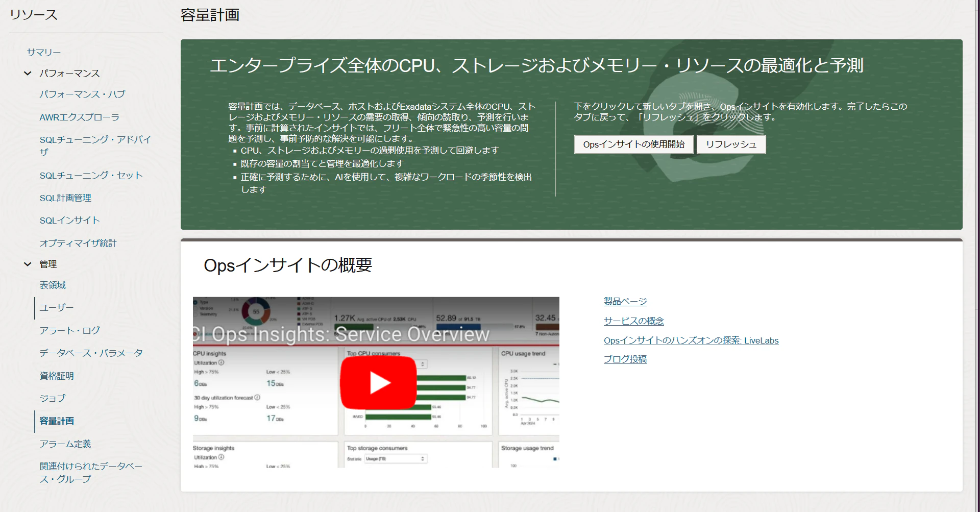Click the 容量計画 page heading
Image resolution: width=980 pixels, height=512 pixels.
pos(210,15)
